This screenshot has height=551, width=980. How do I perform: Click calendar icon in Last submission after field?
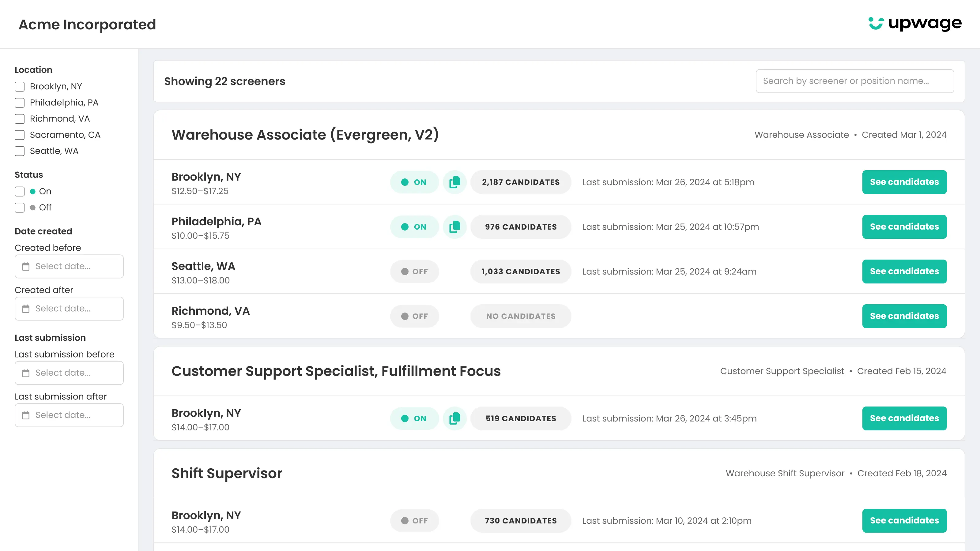(x=25, y=415)
